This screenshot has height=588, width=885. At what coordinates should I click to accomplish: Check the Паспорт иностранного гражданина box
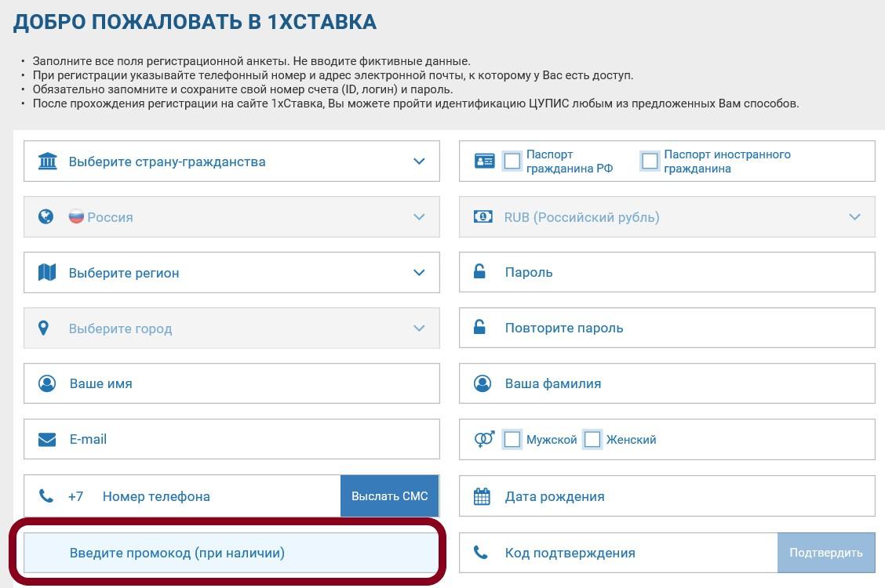click(x=650, y=161)
